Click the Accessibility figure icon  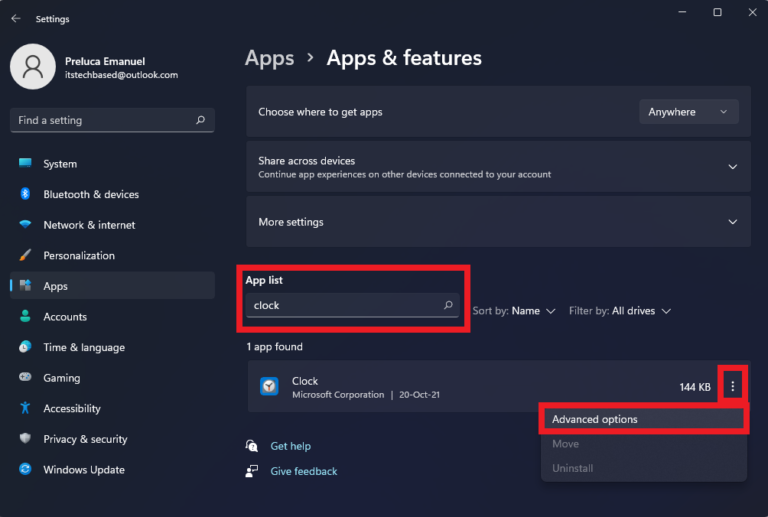pos(25,408)
